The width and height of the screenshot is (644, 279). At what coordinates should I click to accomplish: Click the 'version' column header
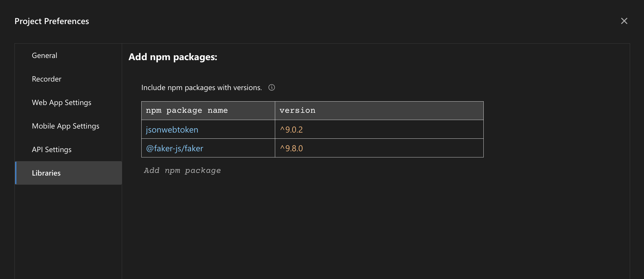(x=297, y=111)
